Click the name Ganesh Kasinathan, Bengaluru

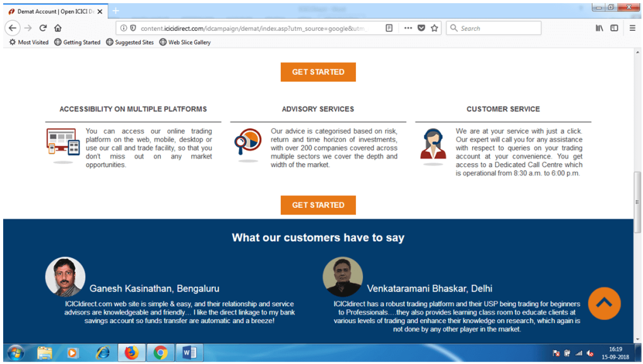(x=154, y=289)
